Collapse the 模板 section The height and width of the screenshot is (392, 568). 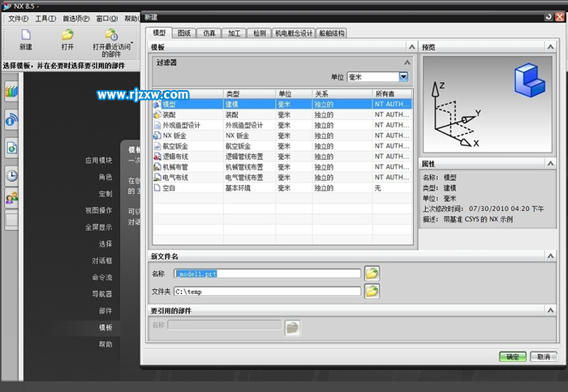[x=411, y=47]
